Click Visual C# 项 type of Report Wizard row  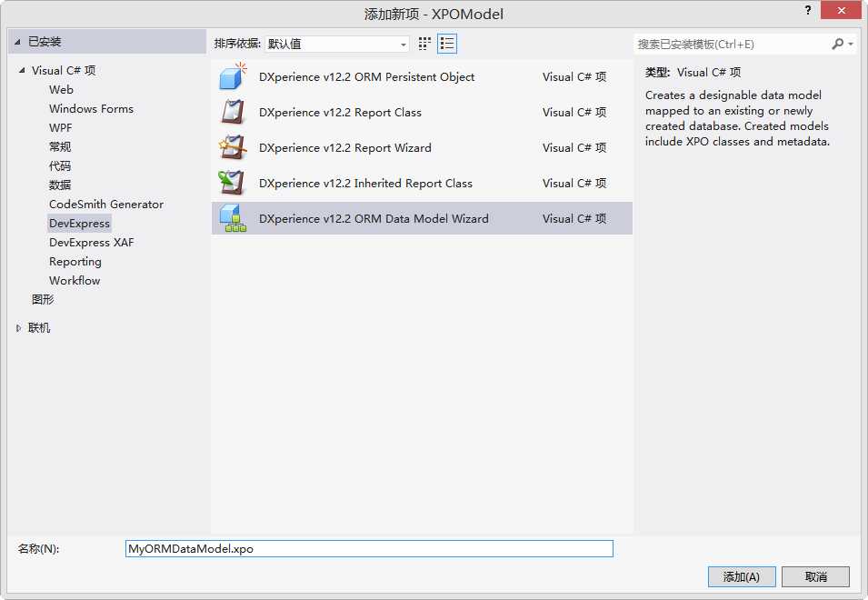click(574, 147)
